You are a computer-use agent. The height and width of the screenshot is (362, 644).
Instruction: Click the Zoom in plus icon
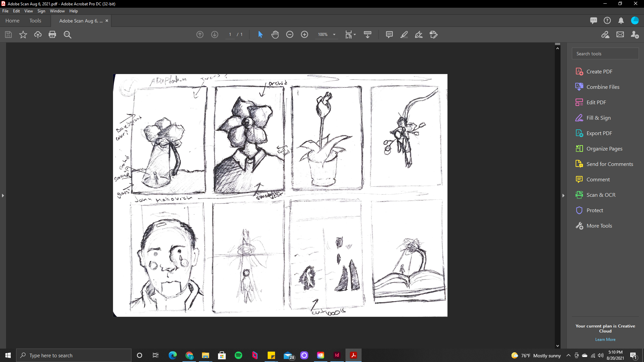pos(305,35)
